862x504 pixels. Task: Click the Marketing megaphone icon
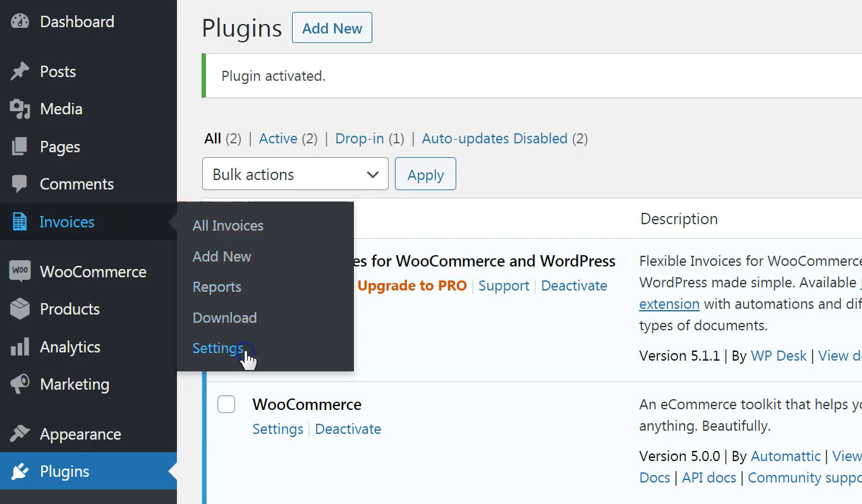[20, 384]
